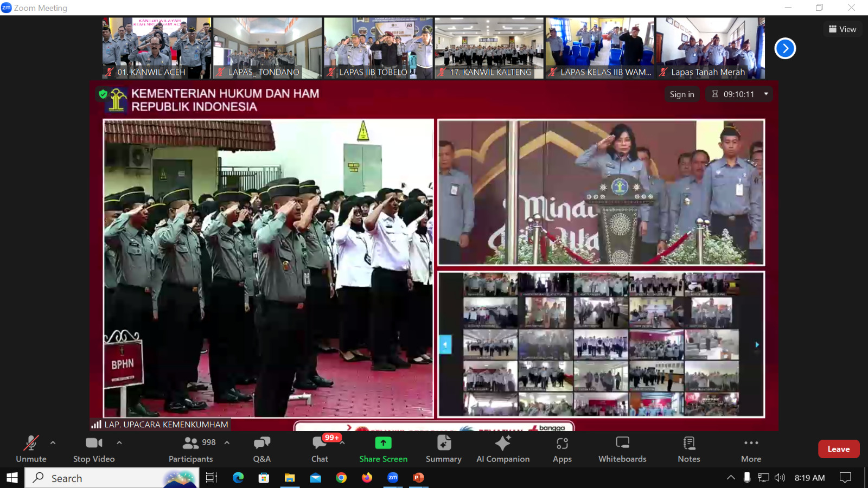Stop the video camera

[94, 449]
